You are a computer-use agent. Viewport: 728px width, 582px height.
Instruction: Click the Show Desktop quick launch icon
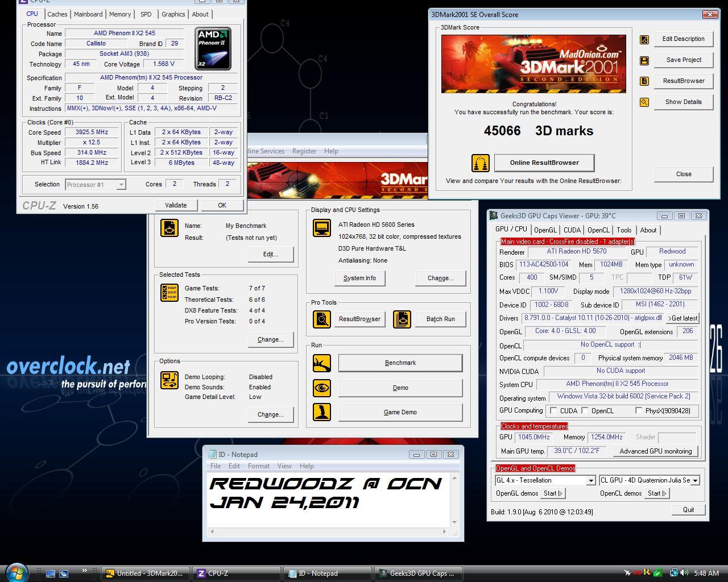(51, 573)
